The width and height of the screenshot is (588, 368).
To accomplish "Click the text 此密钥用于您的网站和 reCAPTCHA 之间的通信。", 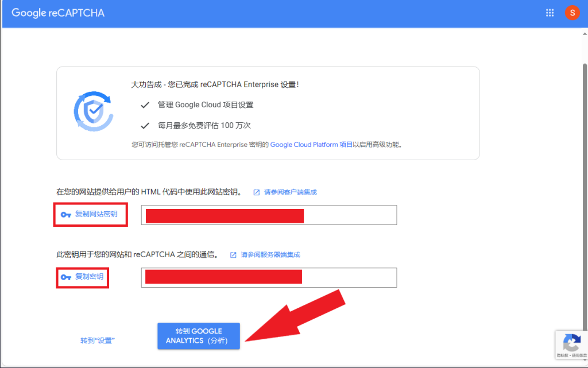I will coord(138,255).
